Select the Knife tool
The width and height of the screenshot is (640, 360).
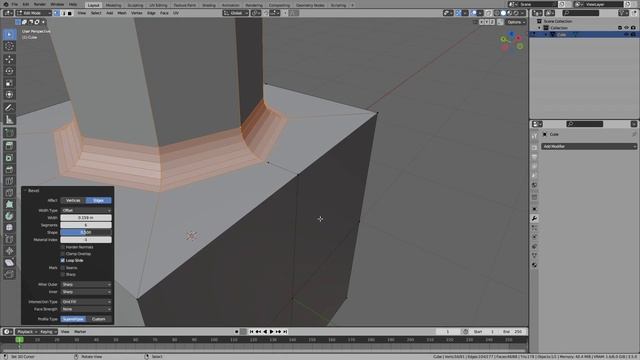click(x=9, y=193)
